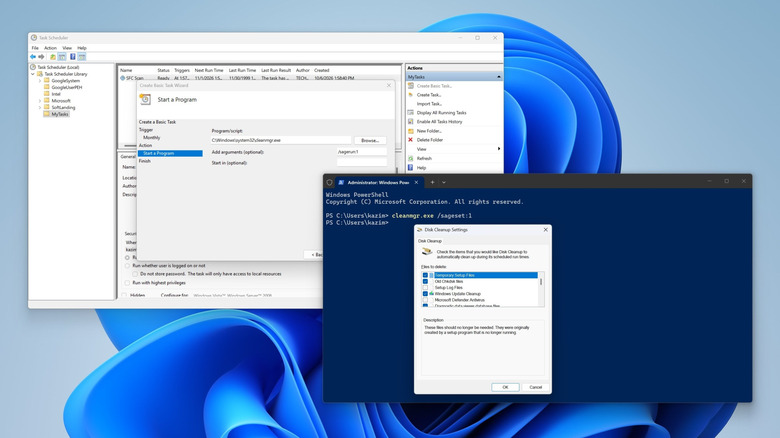This screenshot has width=780, height=438.
Task: Open the Help menu in menu bar
Action: click(x=82, y=48)
